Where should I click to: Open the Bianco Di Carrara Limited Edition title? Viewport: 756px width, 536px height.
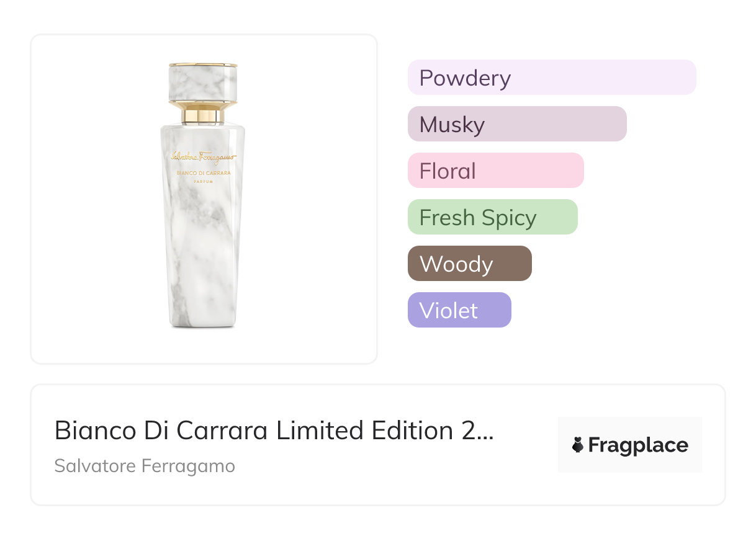tap(274, 431)
